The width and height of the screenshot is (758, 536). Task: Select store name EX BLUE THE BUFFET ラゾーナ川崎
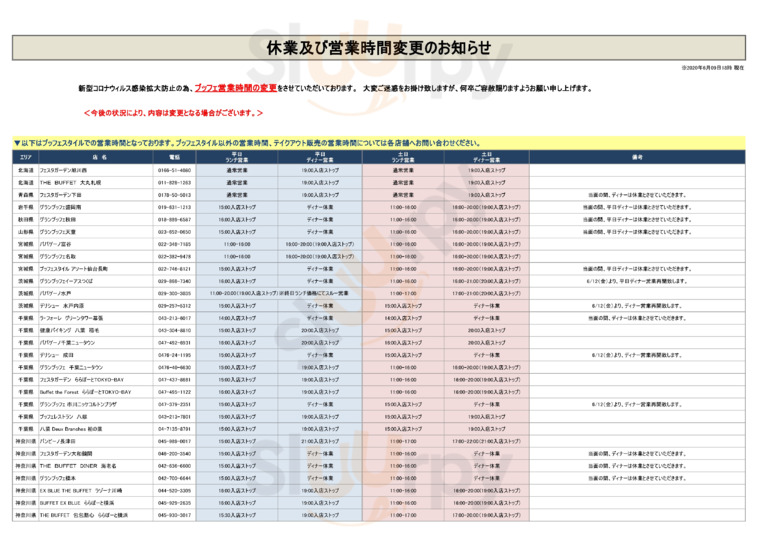81,491
